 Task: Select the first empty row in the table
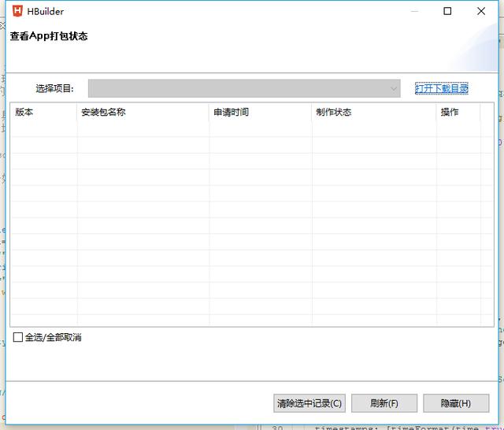tap(236, 128)
